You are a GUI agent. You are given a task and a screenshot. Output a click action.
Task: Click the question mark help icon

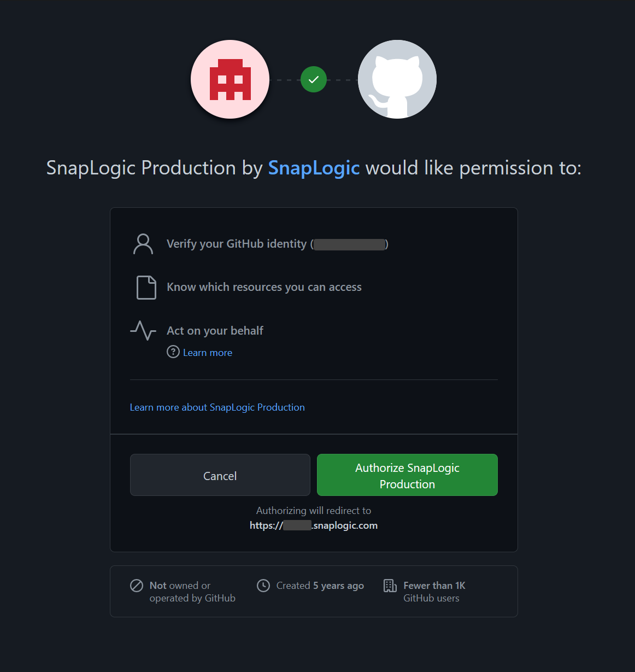click(173, 352)
